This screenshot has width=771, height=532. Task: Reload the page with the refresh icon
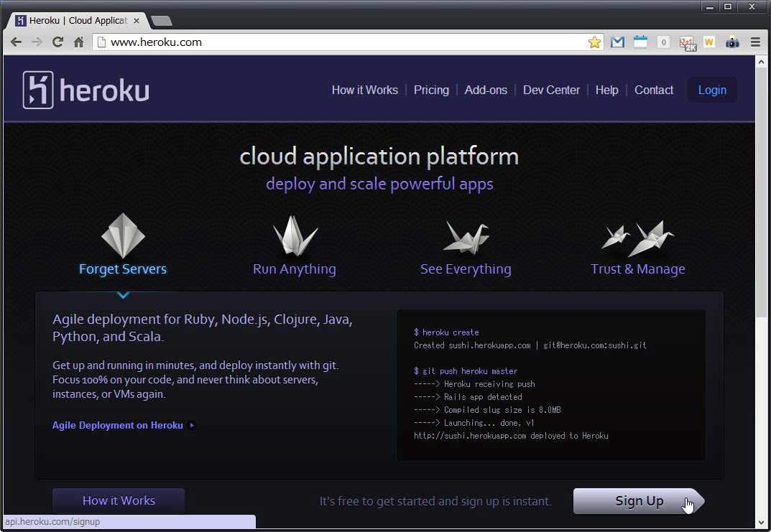tap(57, 42)
